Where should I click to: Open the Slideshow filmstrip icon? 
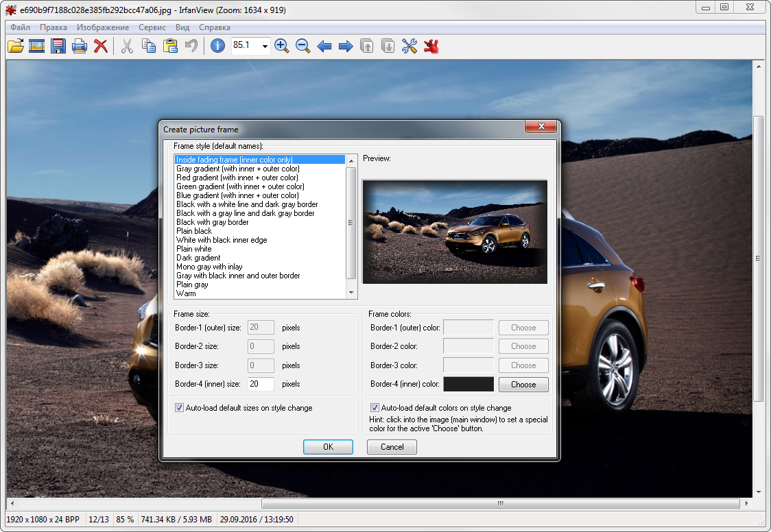point(37,46)
